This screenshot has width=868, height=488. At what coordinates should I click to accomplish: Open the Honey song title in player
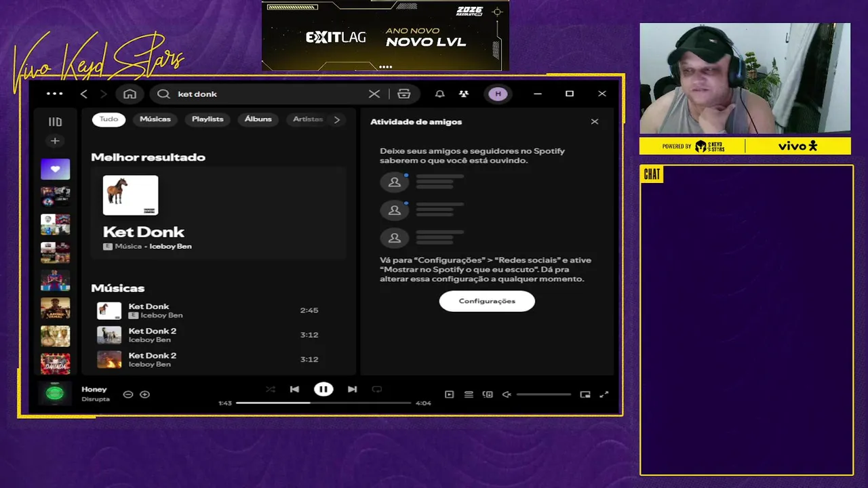[x=94, y=390]
